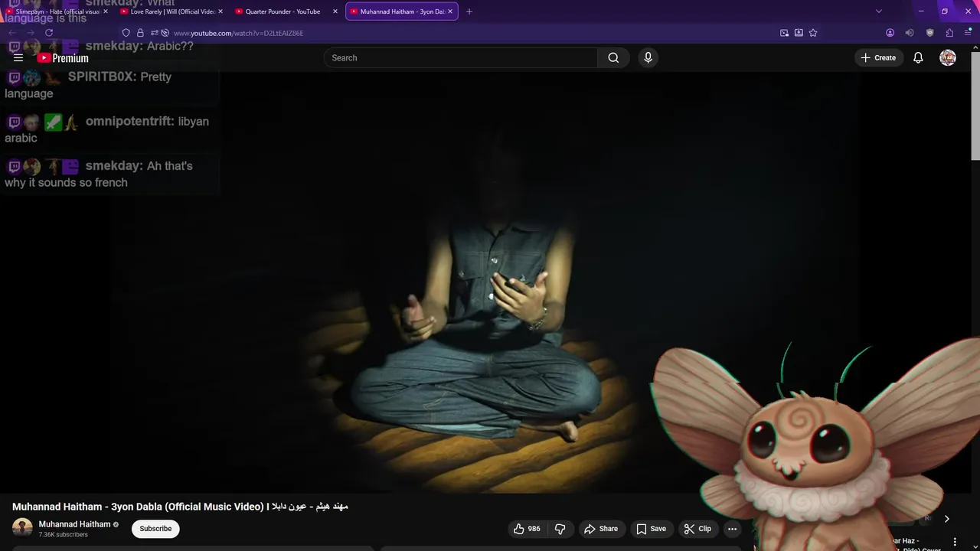This screenshot has width=980, height=551.
Task: Focus the YouTube Search field
Action: point(461,57)
